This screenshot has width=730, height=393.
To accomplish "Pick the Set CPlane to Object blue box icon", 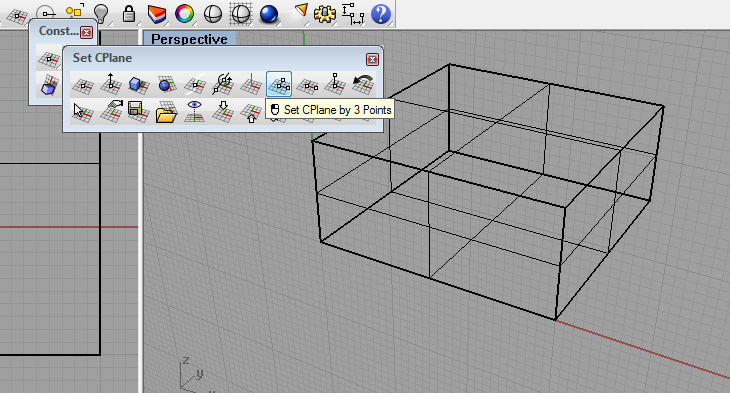I will pyautogui.click(x=138, y=84).
